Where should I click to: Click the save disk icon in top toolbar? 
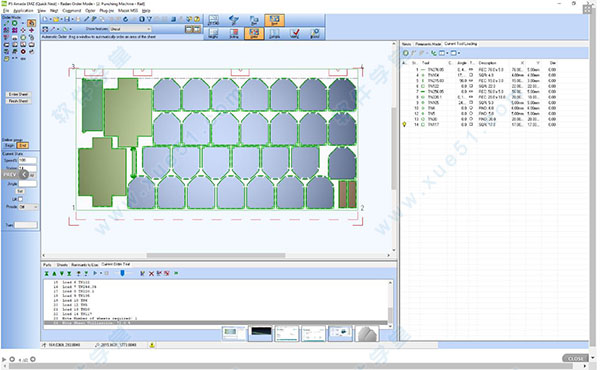coord(67,19)
